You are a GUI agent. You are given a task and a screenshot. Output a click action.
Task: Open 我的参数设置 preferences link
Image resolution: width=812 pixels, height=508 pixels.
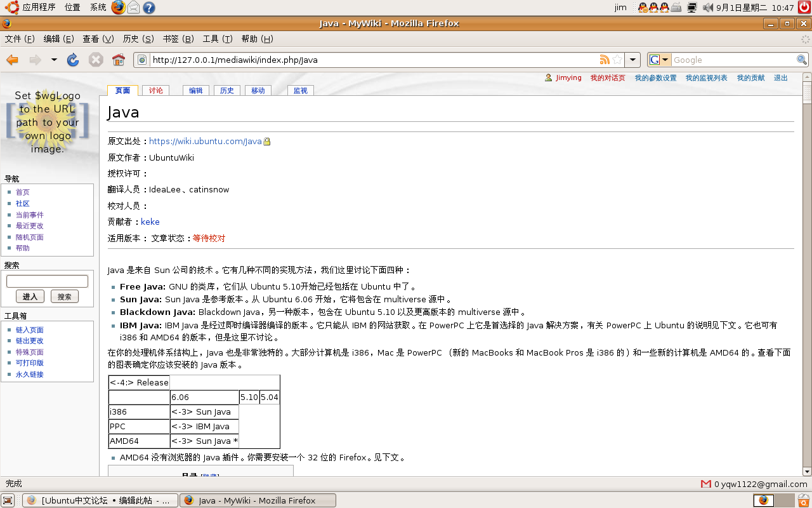pyautogui.click(x=656, y=77)
